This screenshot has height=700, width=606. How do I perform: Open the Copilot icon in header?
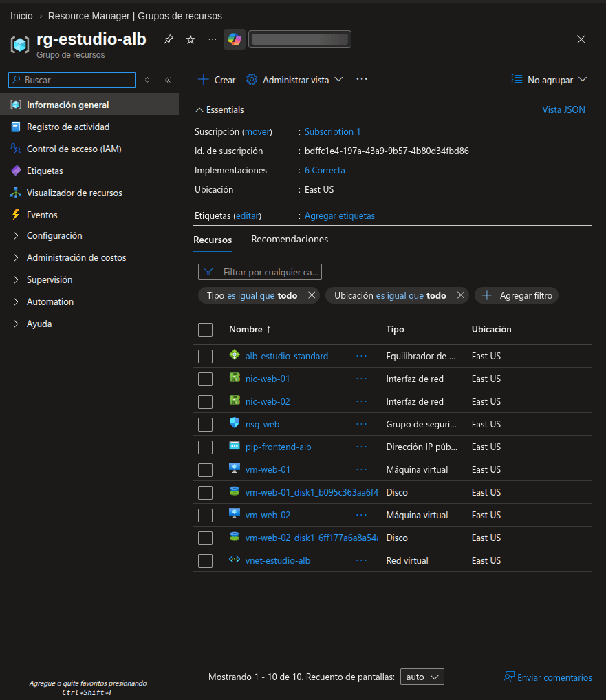click(235, 39)
